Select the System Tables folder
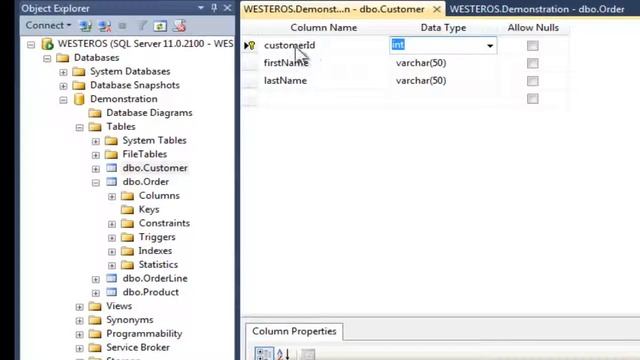640x360 pixels. [x=154, y=140]
